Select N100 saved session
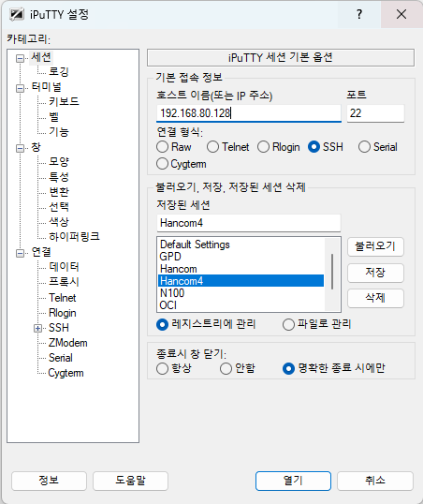 [x=241, y=293]
